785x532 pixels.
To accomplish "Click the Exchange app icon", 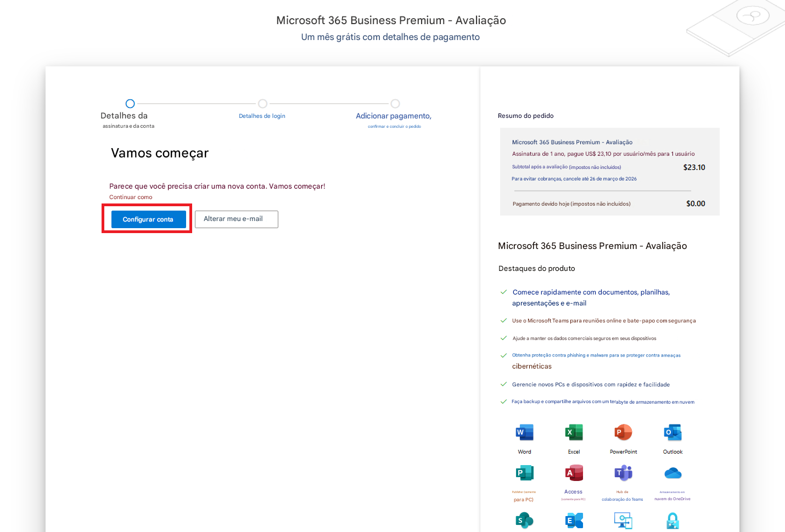I will coord(574,520).
